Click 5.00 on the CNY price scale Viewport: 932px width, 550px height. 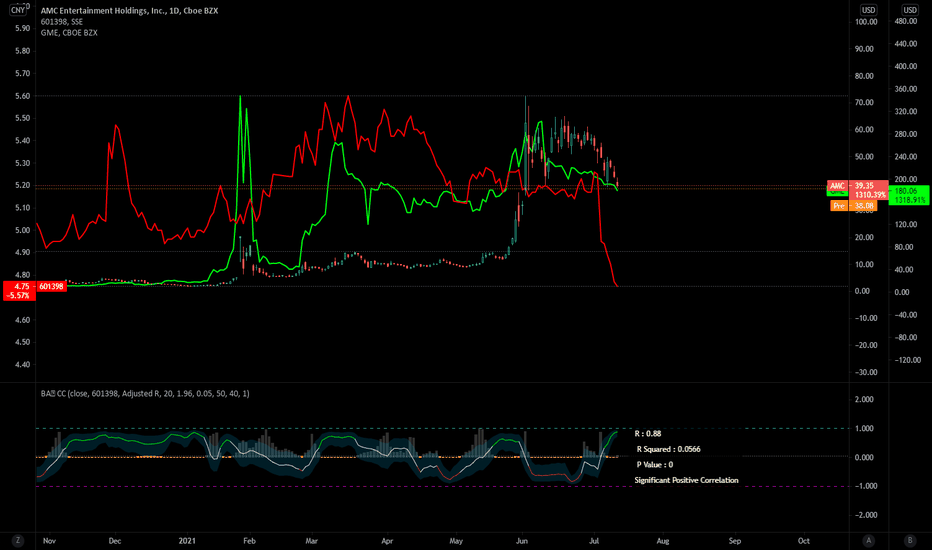point(22,230)
